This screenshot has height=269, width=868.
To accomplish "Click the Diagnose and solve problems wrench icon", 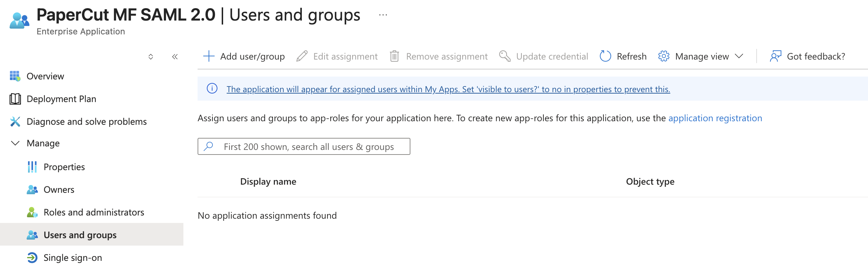I will pos(15,122).
